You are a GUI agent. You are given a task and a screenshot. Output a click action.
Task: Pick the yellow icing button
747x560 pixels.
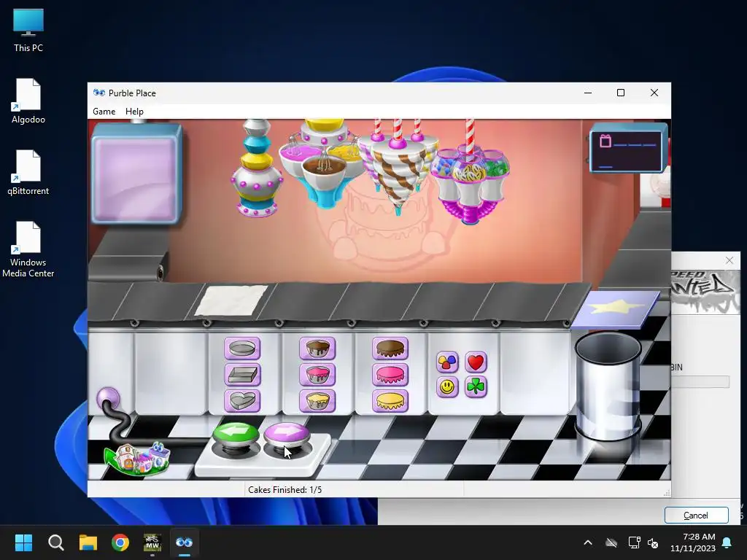(x=390, y=400)
